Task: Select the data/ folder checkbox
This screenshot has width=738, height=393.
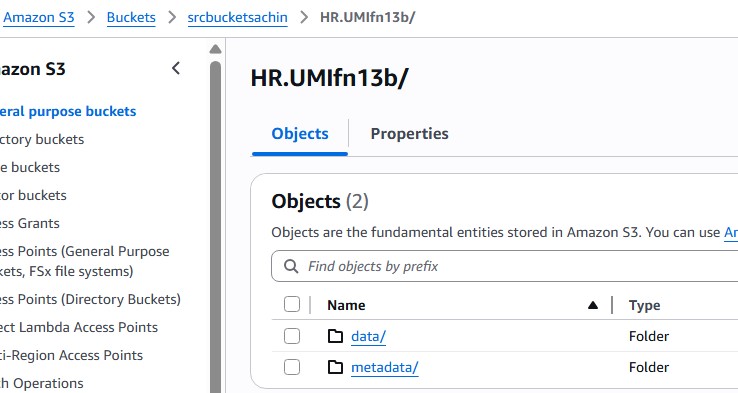Action: pyautogui.click(x=292, y=336)
